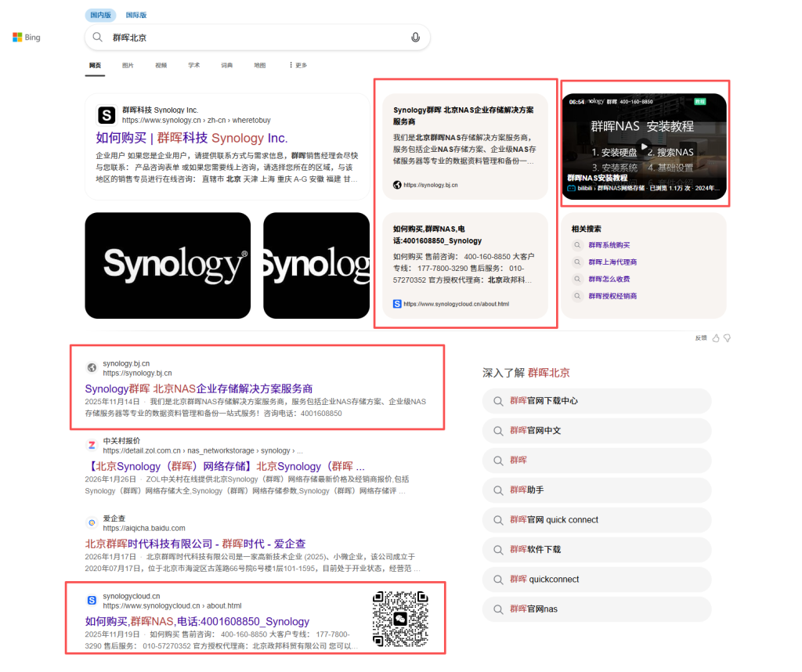Click the thumbs down feedback icon
This screenshot has height=672, width=802.
coord(727,338)
